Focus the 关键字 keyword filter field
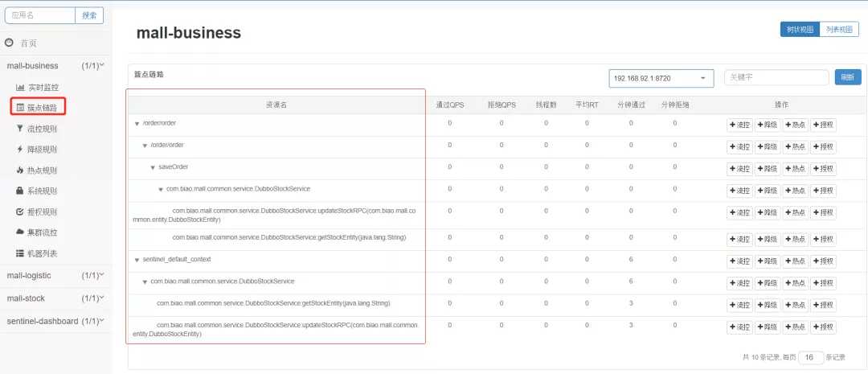The height and width of the screenshot is (374, 868). pyautogui.click(x=776, y=77)
